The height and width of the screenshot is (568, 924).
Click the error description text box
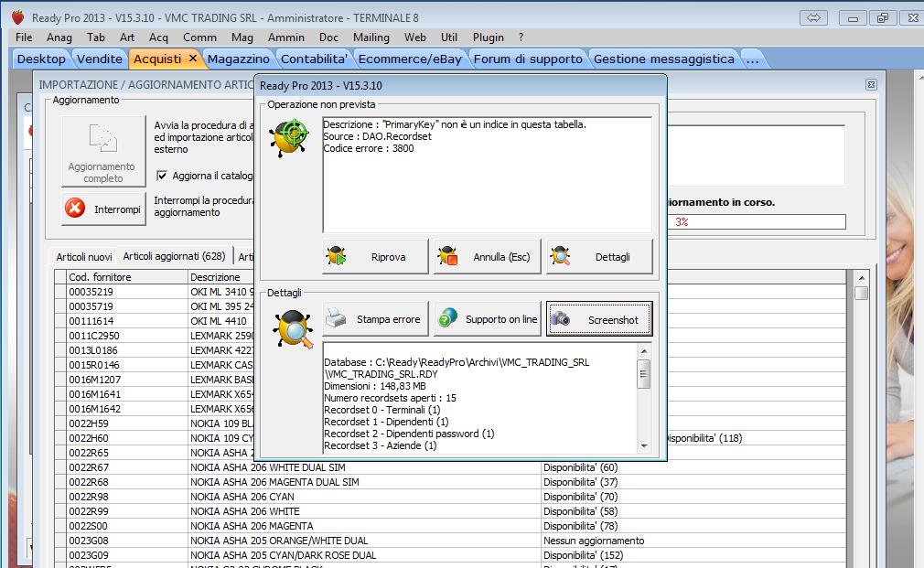click(488, 175)
